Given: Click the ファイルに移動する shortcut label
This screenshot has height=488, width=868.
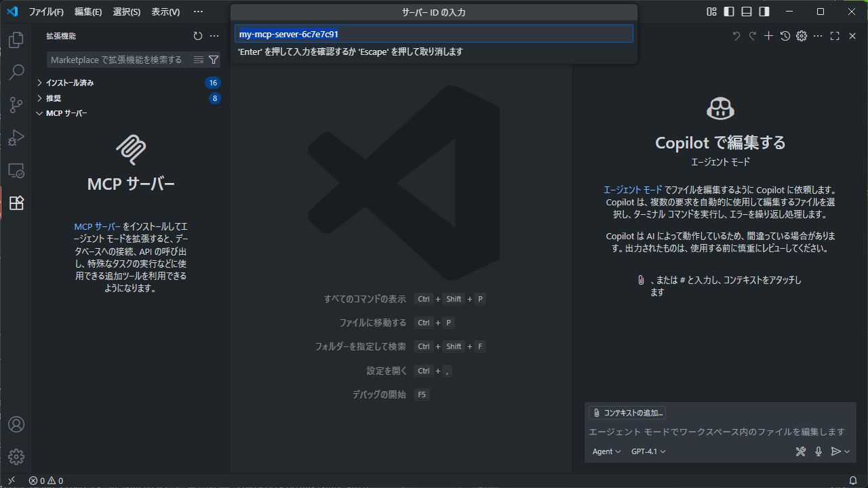Looking at the screenshot, I should [x=373, y=323].
